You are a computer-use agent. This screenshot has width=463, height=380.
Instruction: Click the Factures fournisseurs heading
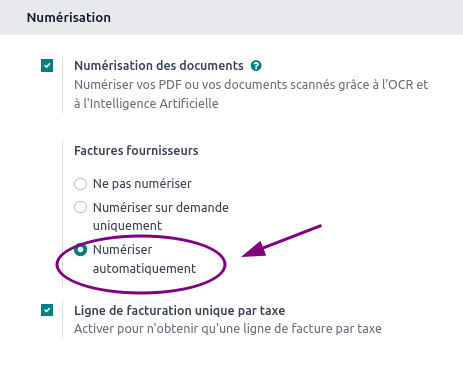(x=136, y=151)
